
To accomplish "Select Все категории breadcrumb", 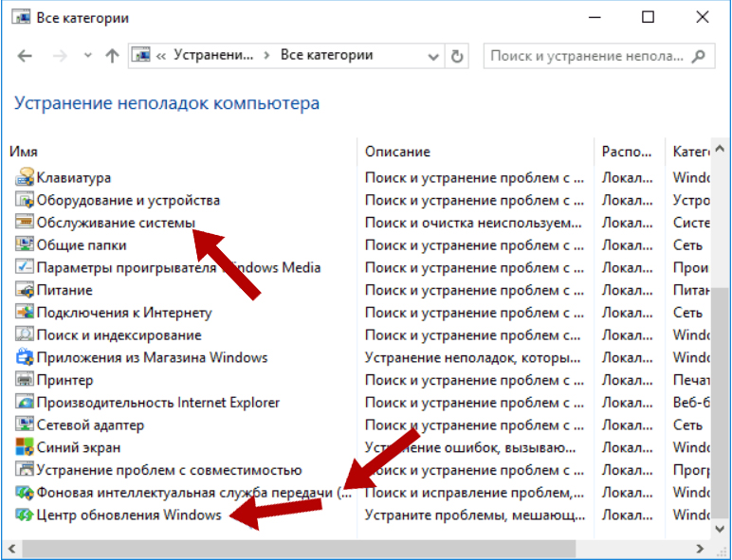I will tap(327, 55).
